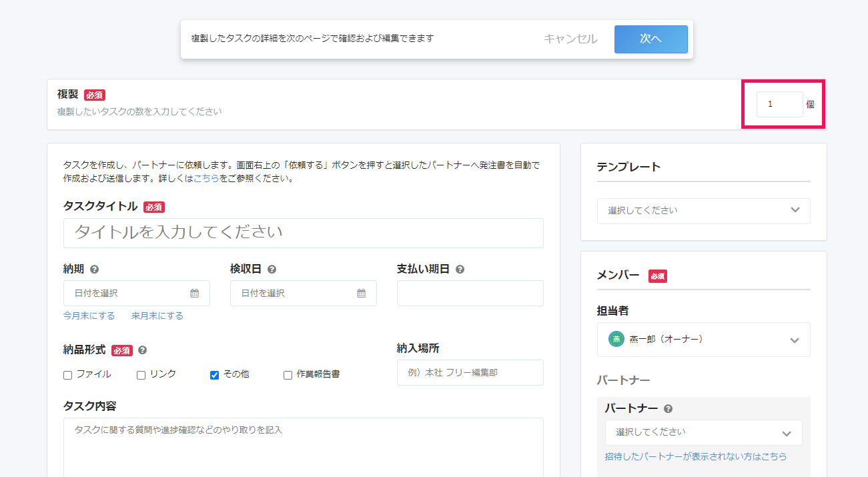Uncheck the その他 delivery format checkbox
Image resolution: width=868 pixels, height=477 pixels.
pyautogui.click(x=214, y=375)
